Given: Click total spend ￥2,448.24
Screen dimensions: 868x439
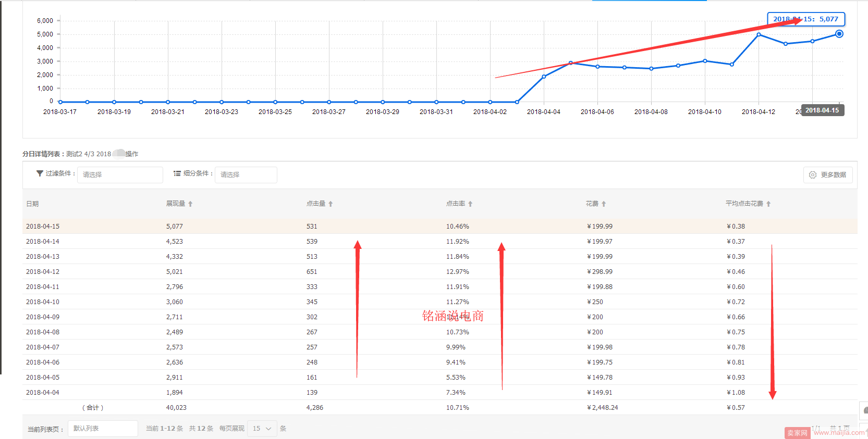Looking at the screenshot, I should pyautogui.click(x=602, y=408).
